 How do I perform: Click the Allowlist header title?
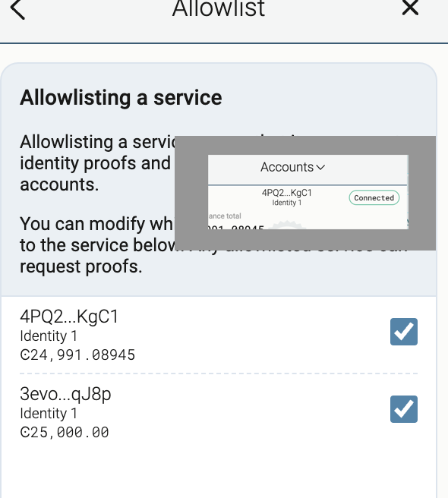(x=218, y=8)
